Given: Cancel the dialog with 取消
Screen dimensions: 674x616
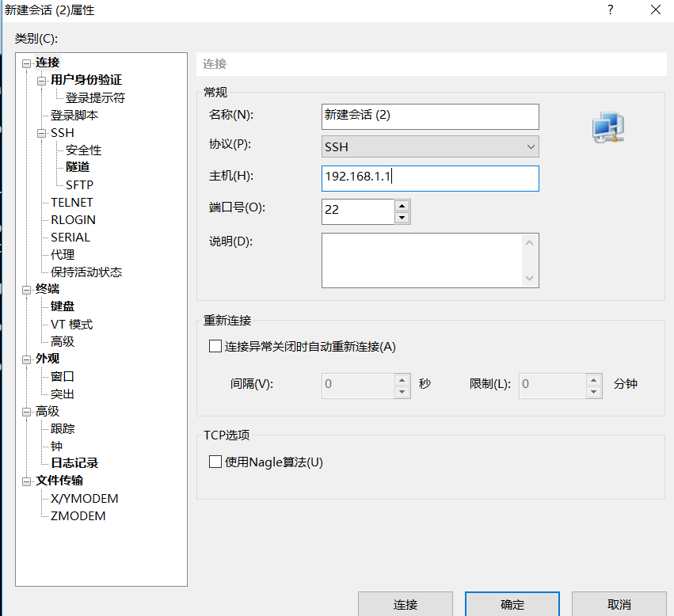Looking at the screenshot, I should 619,604.
